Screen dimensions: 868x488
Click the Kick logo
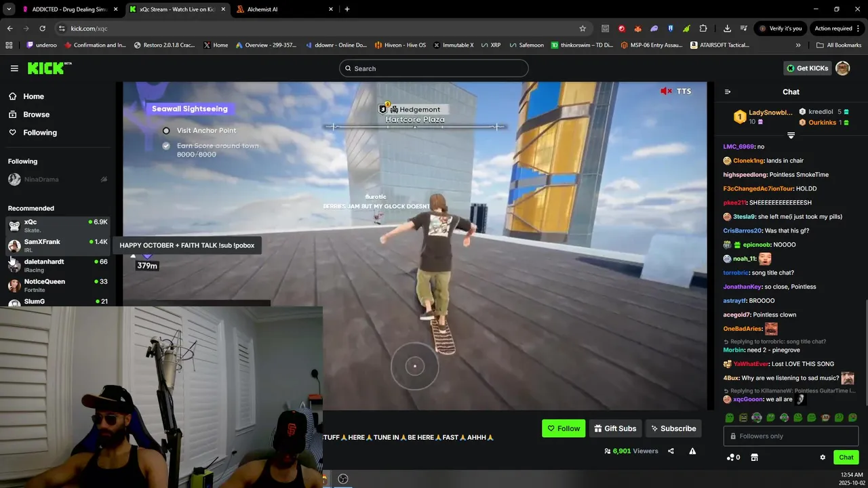(x=49, y=68)
